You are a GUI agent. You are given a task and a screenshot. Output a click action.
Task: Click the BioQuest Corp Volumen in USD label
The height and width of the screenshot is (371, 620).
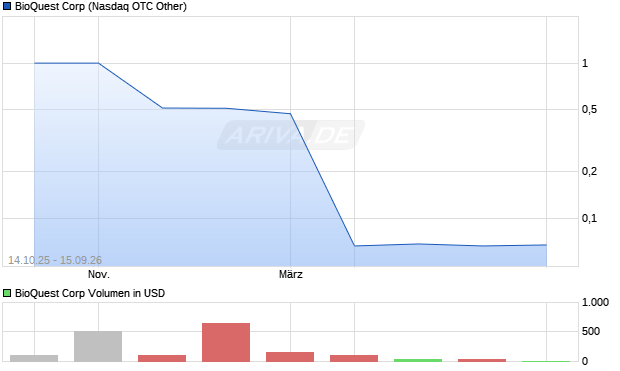90,293
